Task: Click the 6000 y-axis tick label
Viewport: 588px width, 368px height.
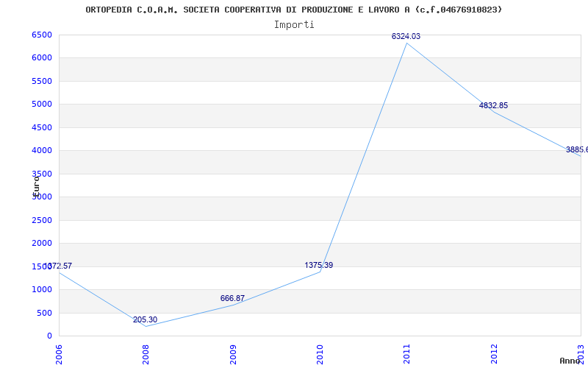Action: coord(42,58)
